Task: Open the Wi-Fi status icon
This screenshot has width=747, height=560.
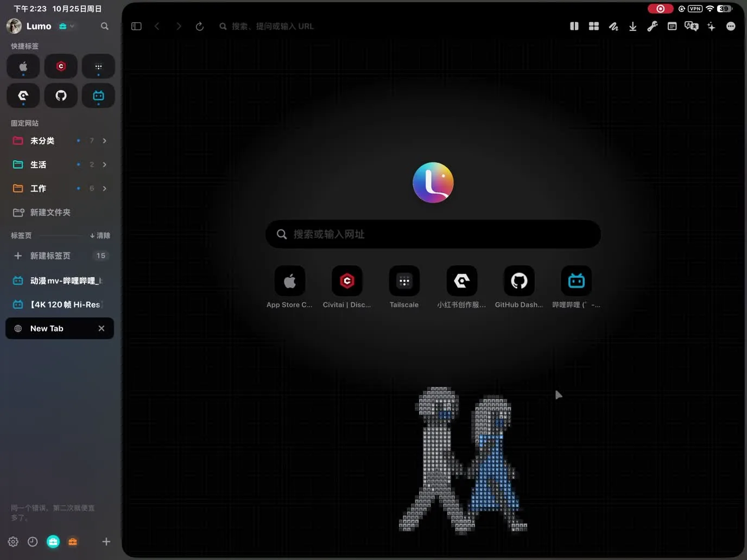Action: point(710,9)
